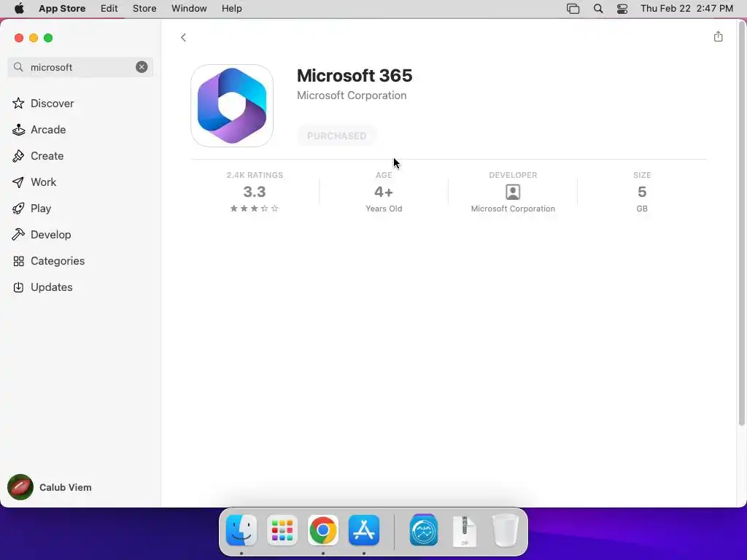
Task: Open Launchpad from the Dock
Action: (282, 530)
